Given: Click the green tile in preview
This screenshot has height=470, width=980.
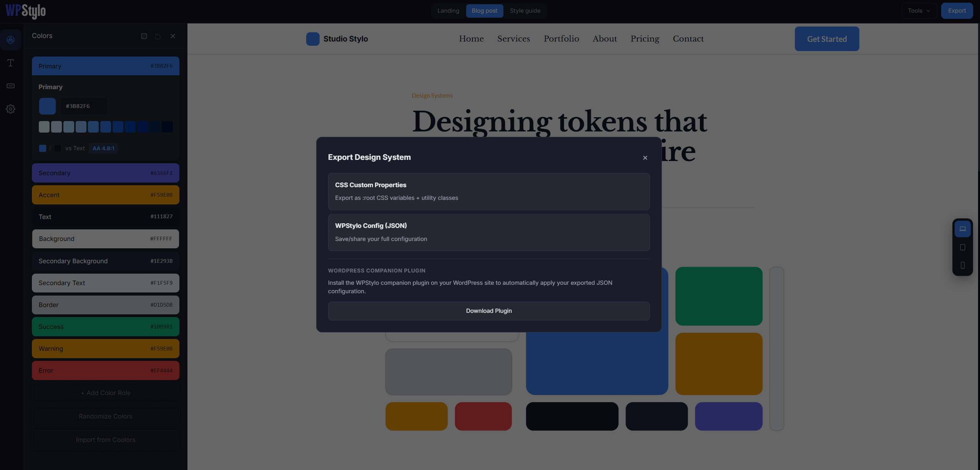Looking at the screenshot, I should tap(719, 296).
